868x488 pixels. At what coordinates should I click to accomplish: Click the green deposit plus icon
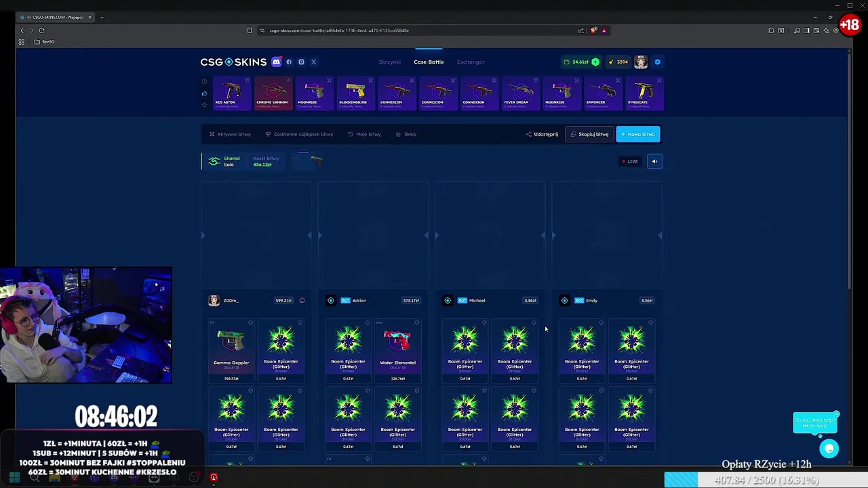pos(595,62)
